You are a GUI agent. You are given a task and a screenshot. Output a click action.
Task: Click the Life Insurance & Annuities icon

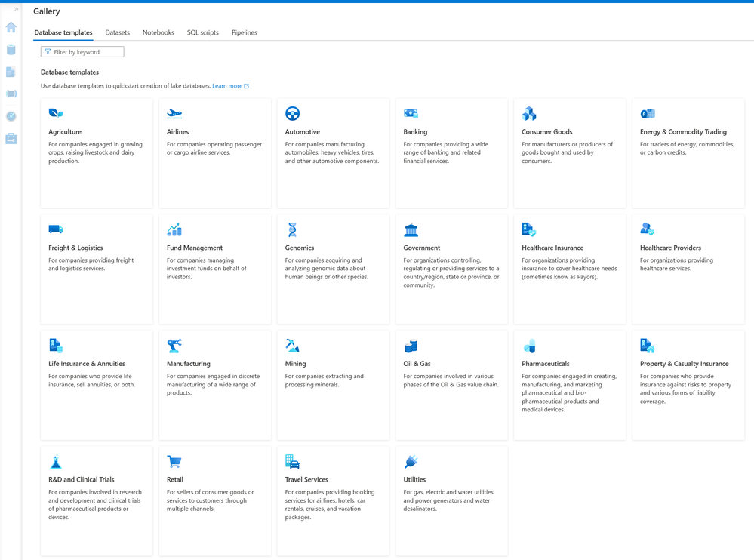pyautogui.click(x=56, y=346)
